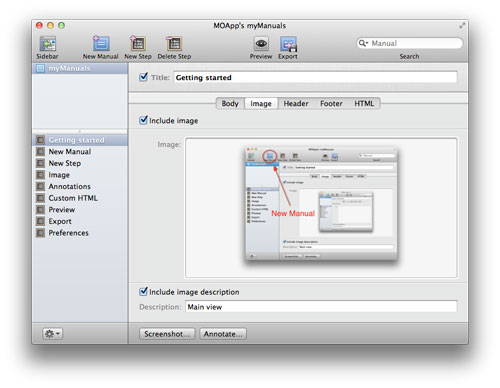Click the step icon beside Annotations
This screenshot has width=500, height=388.
(40, 186)
